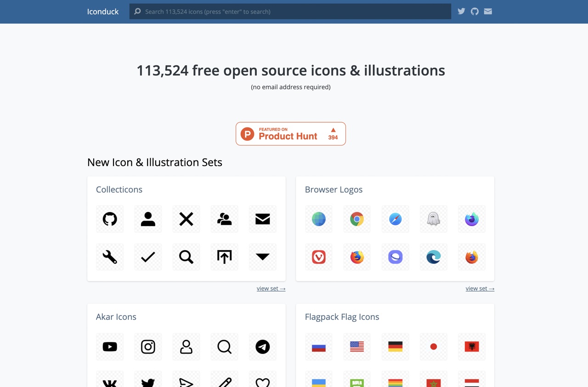Choose the upload arrow icon in Collecticons
Viewport: 588px width, 387px height.
click(224, 257)
